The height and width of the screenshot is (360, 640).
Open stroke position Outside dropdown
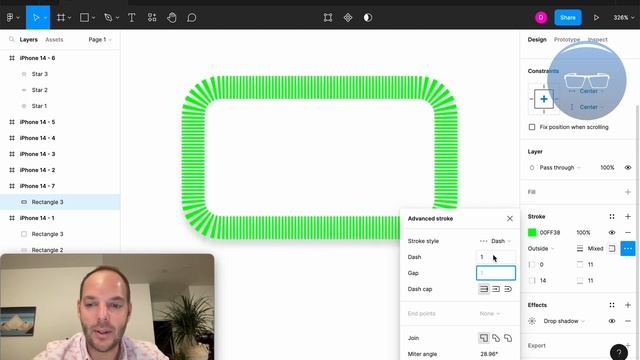(541, 248)
